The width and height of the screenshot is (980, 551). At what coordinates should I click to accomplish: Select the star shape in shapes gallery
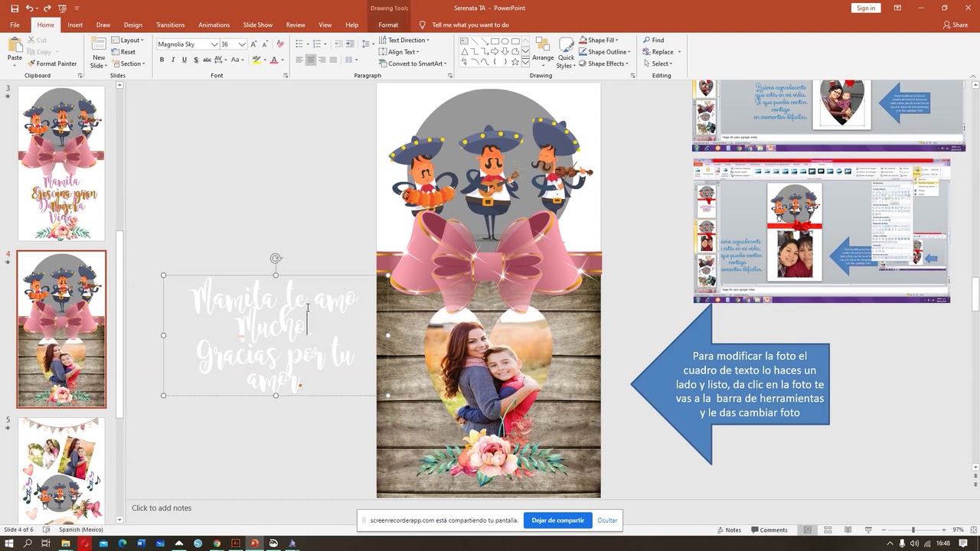[x=515, y=62]
